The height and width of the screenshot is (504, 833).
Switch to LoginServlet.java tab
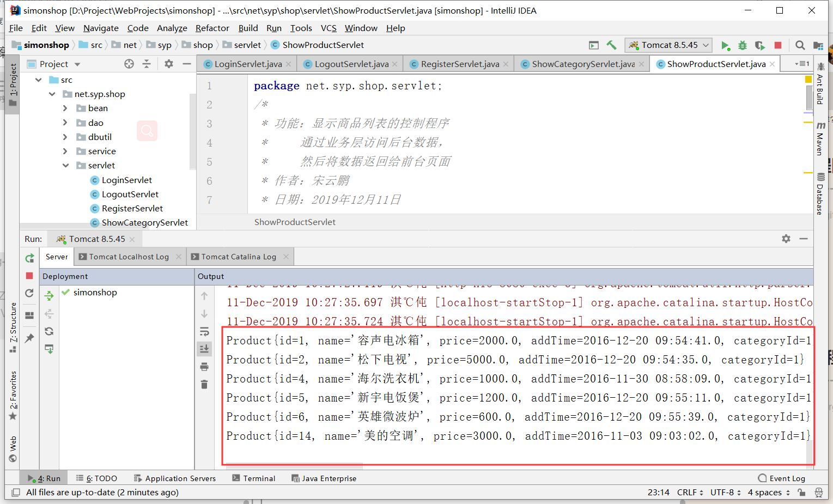click(248, 64)
